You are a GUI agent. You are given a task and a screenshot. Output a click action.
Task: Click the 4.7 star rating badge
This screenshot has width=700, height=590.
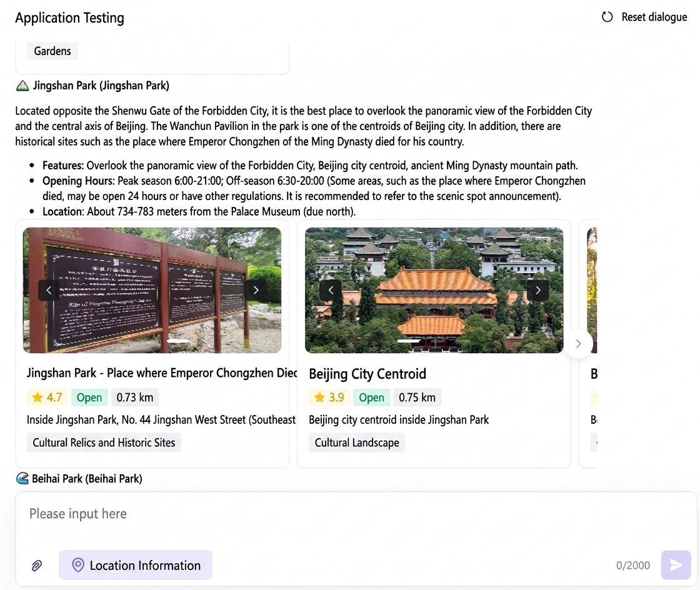click(x=47, y=397)
